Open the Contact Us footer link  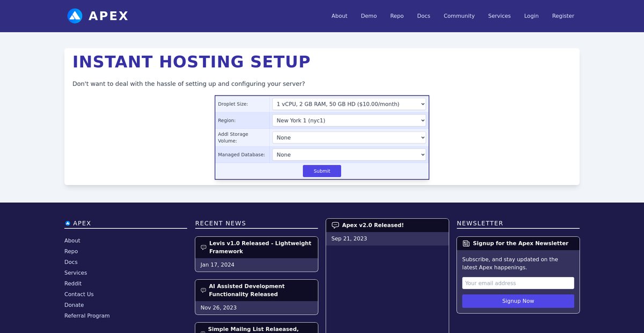tap(79, 294)
